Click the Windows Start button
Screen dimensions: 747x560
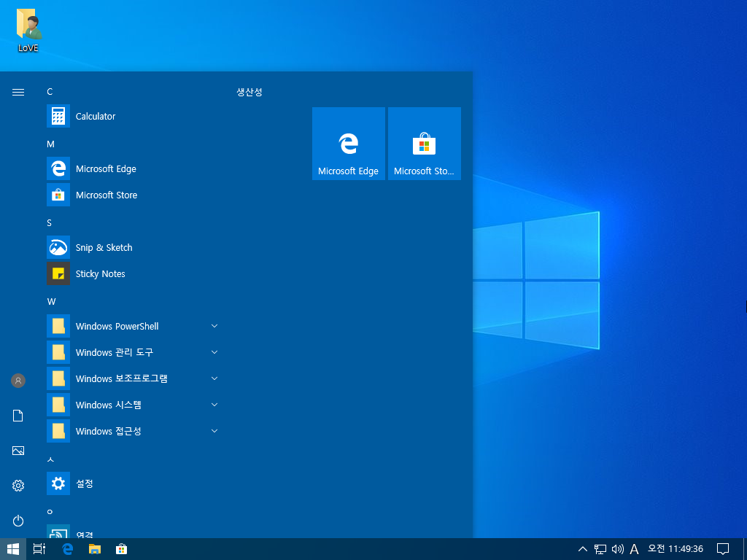(13, 549)
